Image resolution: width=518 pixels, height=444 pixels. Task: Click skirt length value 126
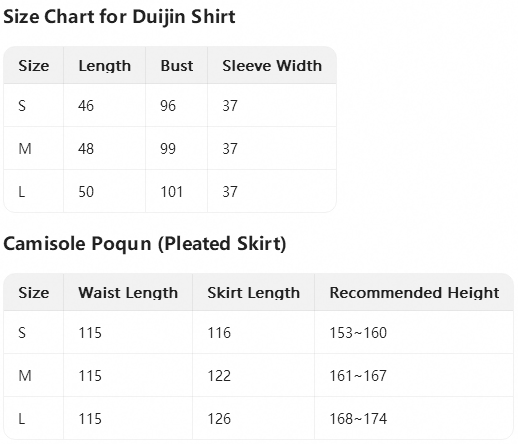pyautogui.click(x=219, y=419)
